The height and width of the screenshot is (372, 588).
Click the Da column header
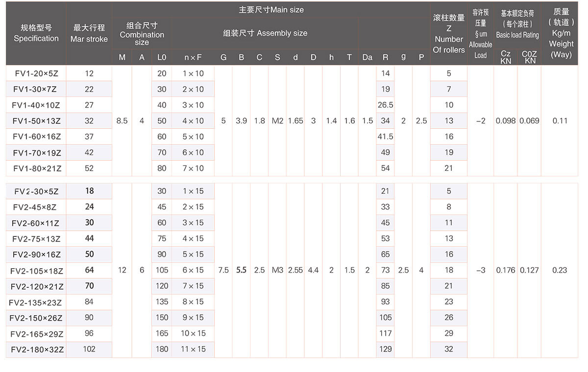[x=367, y=57]
